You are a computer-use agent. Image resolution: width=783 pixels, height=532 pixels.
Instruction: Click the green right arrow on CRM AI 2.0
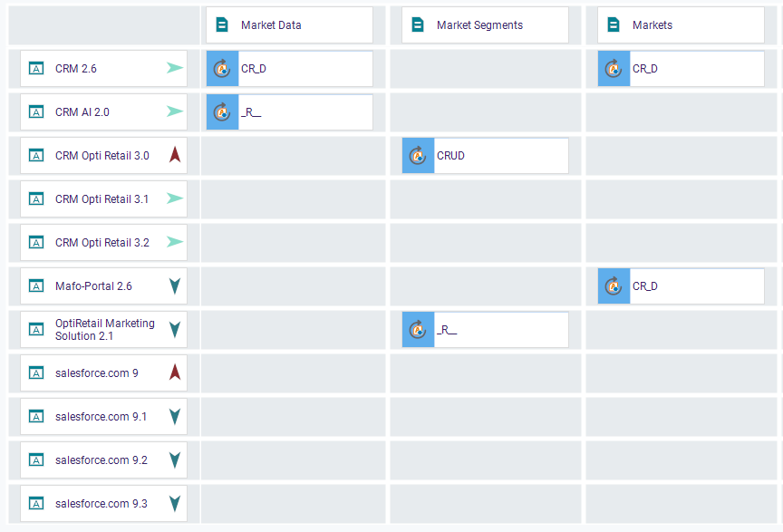point(175,112)
